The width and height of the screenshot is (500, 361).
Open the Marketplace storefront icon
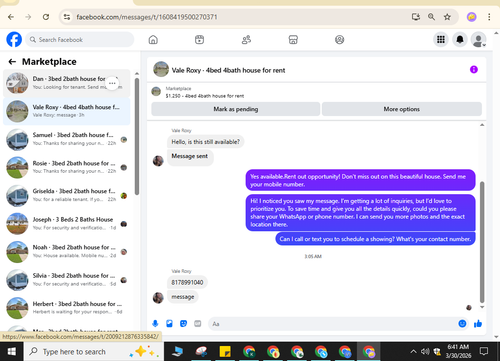click(293, 40)
